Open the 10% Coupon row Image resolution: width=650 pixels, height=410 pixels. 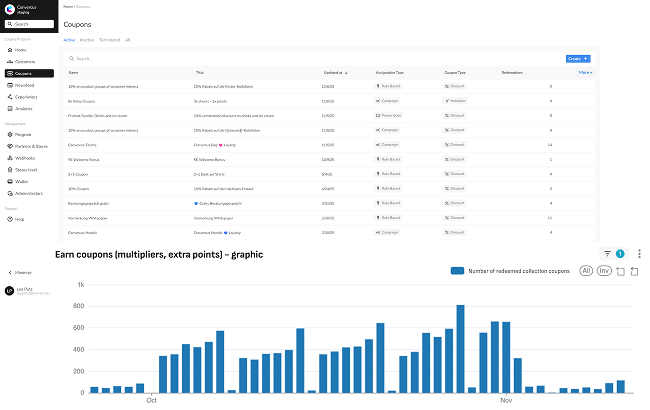click(x=330, y=189)
